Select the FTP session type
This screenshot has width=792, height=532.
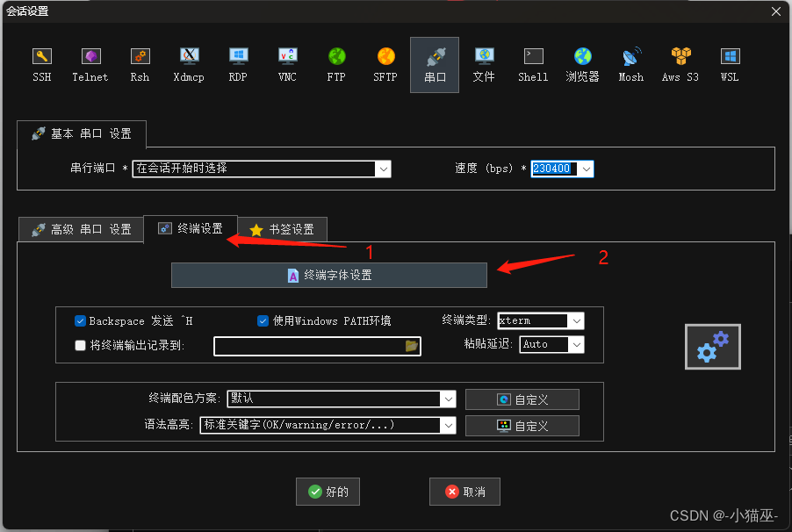click(x=336, y=65)
